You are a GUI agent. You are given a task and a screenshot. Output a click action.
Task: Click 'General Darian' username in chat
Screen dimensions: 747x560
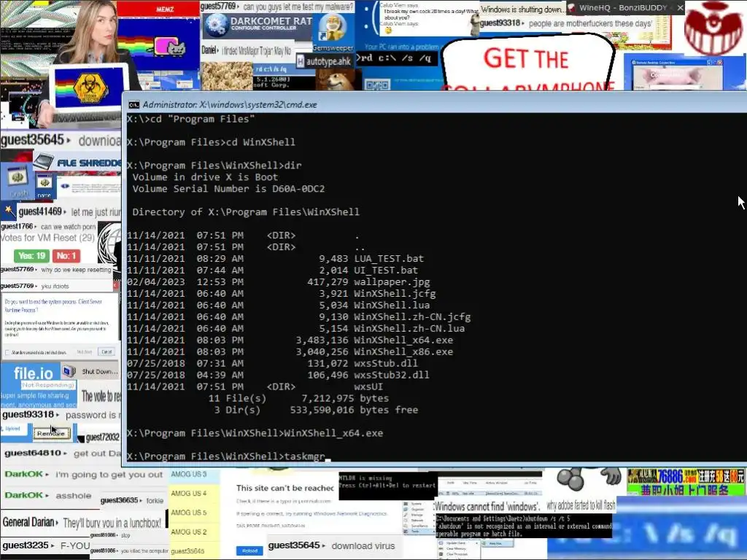pos(28,522)
